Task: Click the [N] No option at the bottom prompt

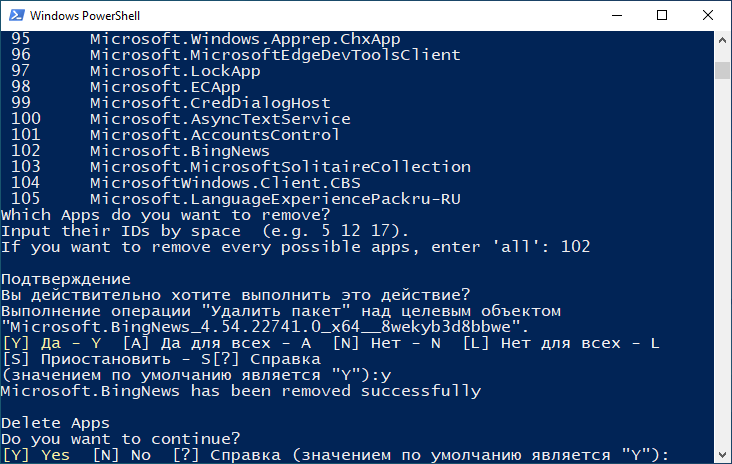Action: point(121,455)
